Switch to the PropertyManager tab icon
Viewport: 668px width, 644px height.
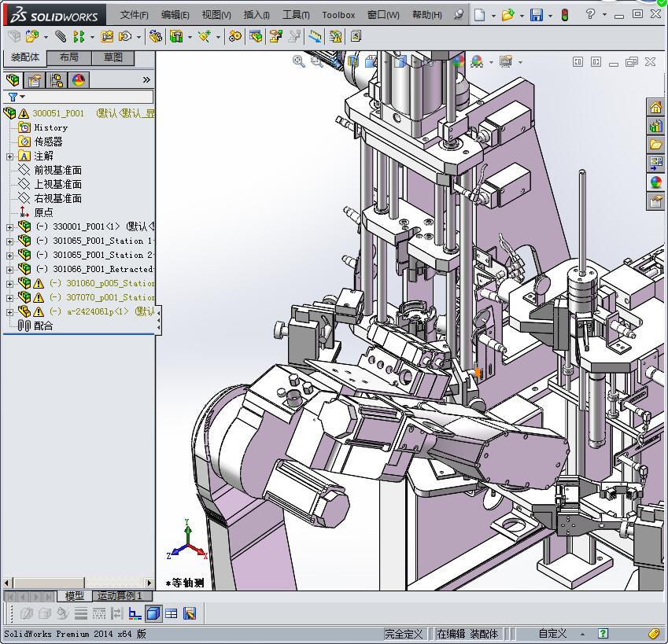click(35, 80)
